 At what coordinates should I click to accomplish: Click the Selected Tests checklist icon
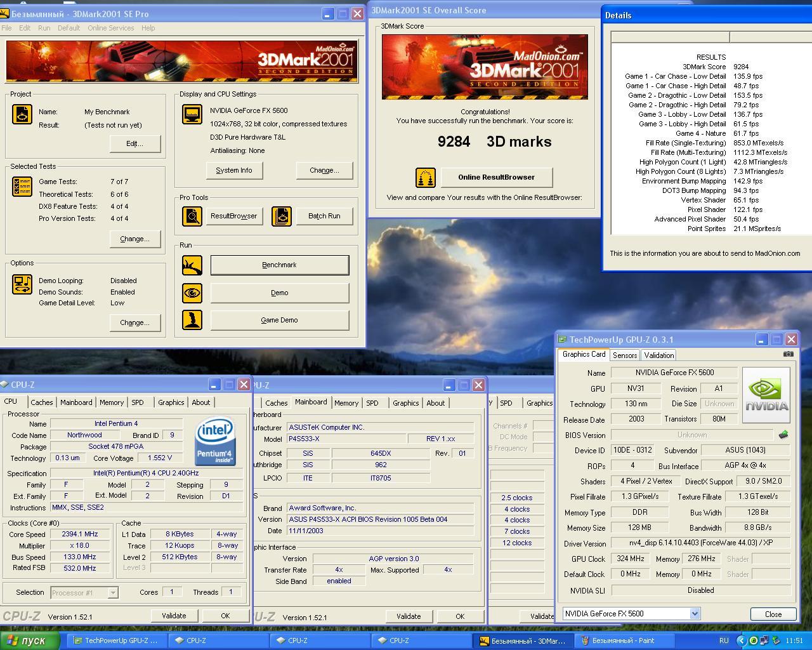click(22, 187)
